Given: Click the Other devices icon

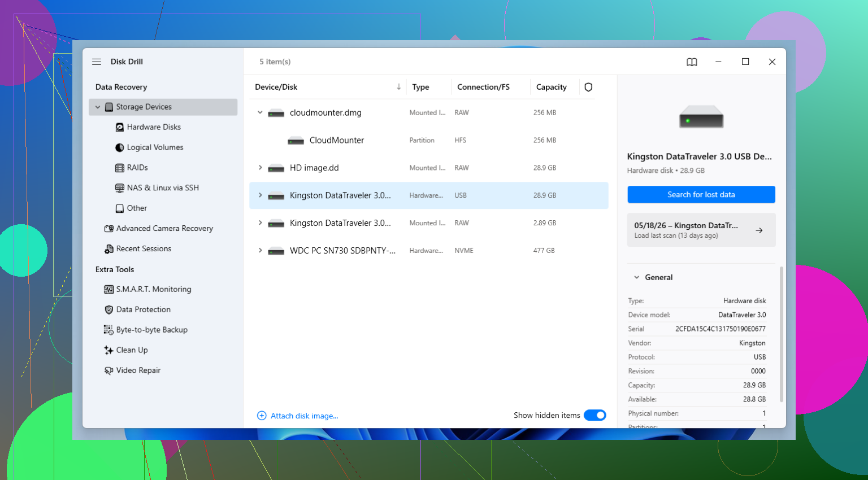Looking at the screenshot, I should click(x=120, y=208).
